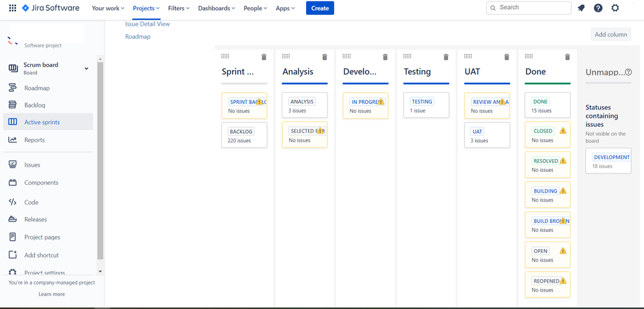Delete the Done column with trash icon
The height and width of the screenshot is (309, 644).
(x=567, y=57)
